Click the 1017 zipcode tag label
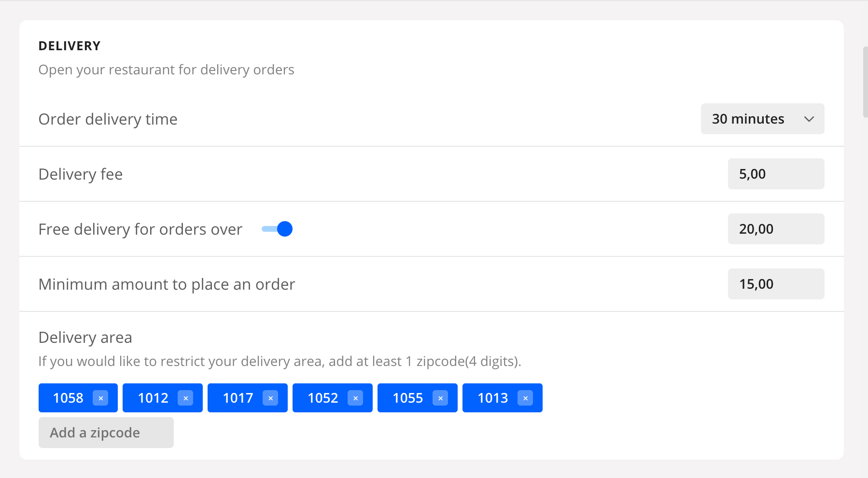The image size is (868, 478). [x=238, y=398]
